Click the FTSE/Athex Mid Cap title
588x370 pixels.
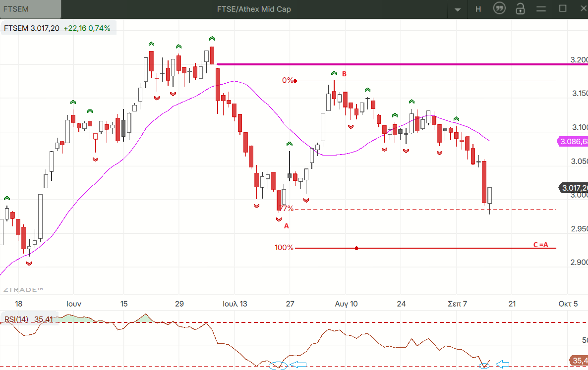(x=254, y=9)
